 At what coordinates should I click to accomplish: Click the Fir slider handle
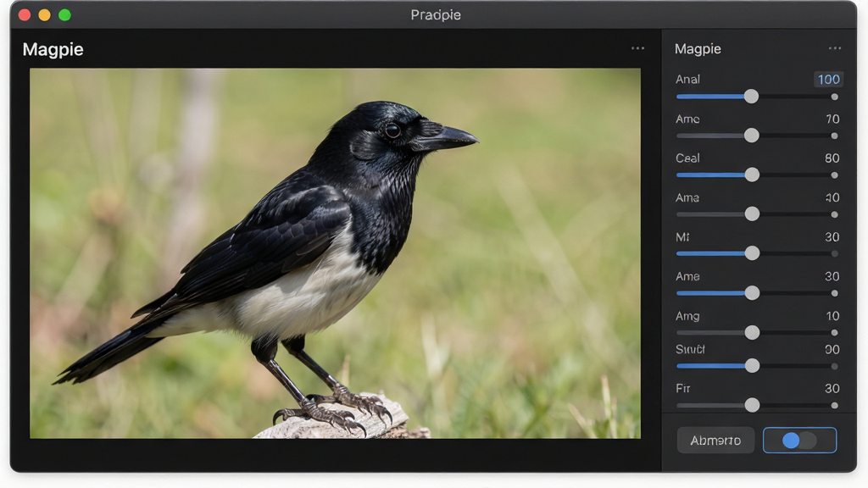click(752, 405)
